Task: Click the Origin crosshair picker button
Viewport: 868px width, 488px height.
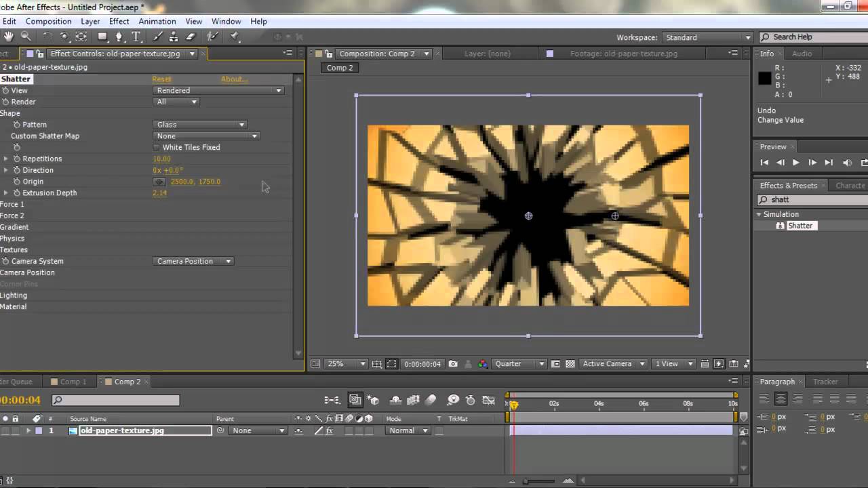Action: point(159,182)
